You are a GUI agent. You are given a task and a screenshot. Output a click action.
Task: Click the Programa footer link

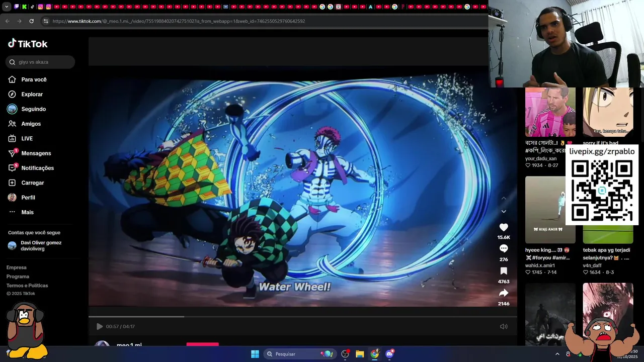coord(18,277)
